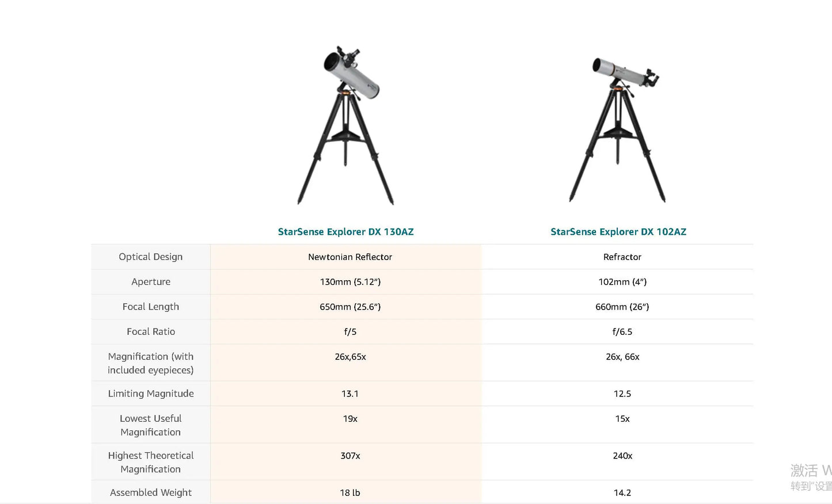Select the Focal Length row label
Viewport: 832px width, 504px height.
[150, 307]
